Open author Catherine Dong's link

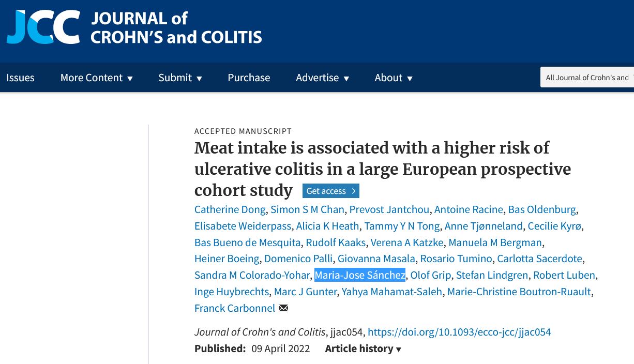(x=230, y=209)
